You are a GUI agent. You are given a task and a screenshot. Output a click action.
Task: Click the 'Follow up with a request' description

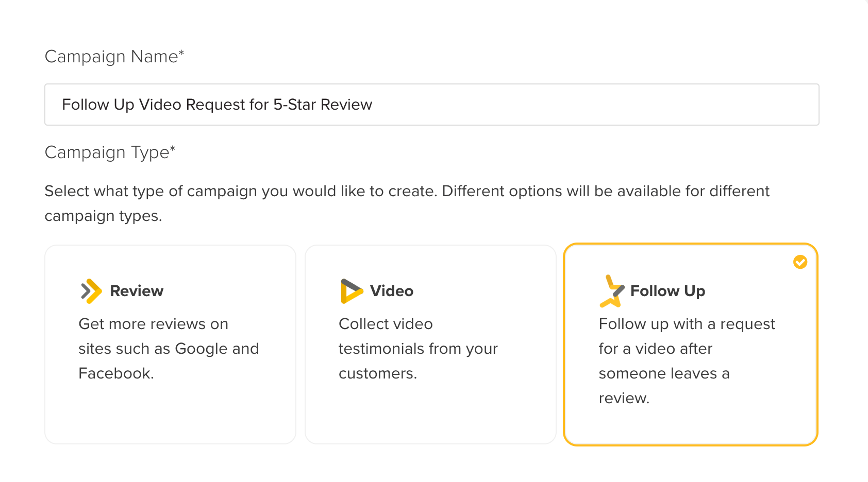[x=687, y=361]
